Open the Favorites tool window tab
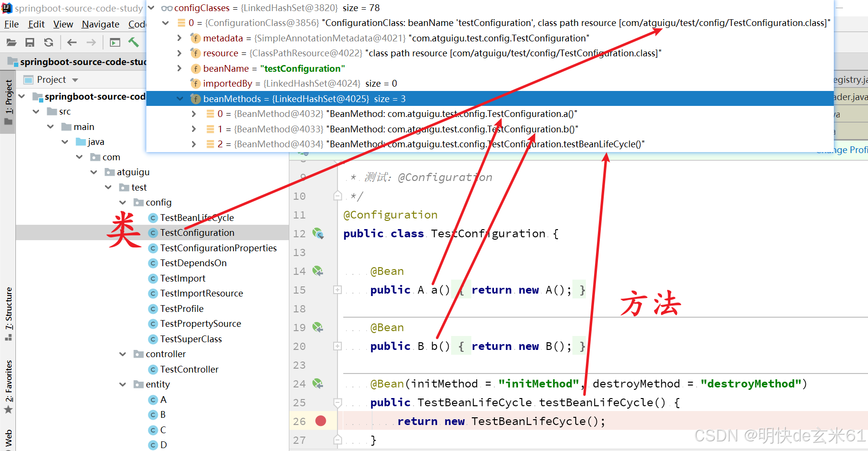This screenshot has width=868, height=451. pos(8,387)
